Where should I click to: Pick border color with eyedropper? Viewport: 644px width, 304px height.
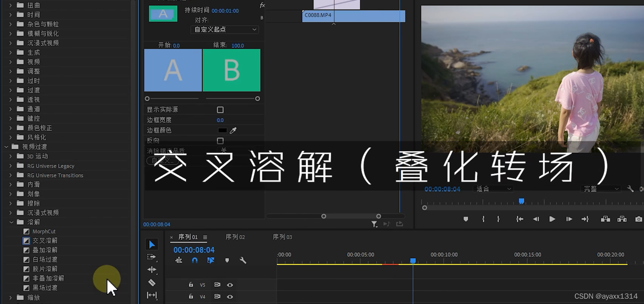(x=233, y=131)
